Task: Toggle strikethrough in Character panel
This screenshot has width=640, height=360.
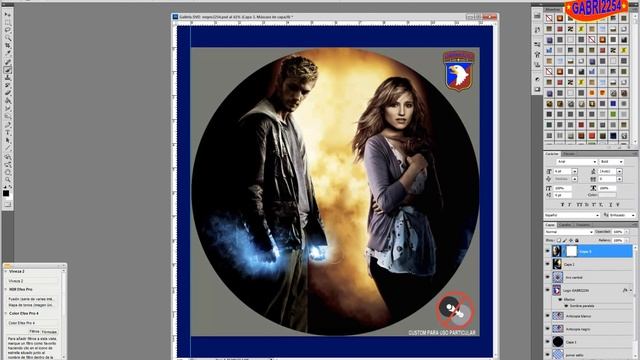Action: [x=618, y=204]
